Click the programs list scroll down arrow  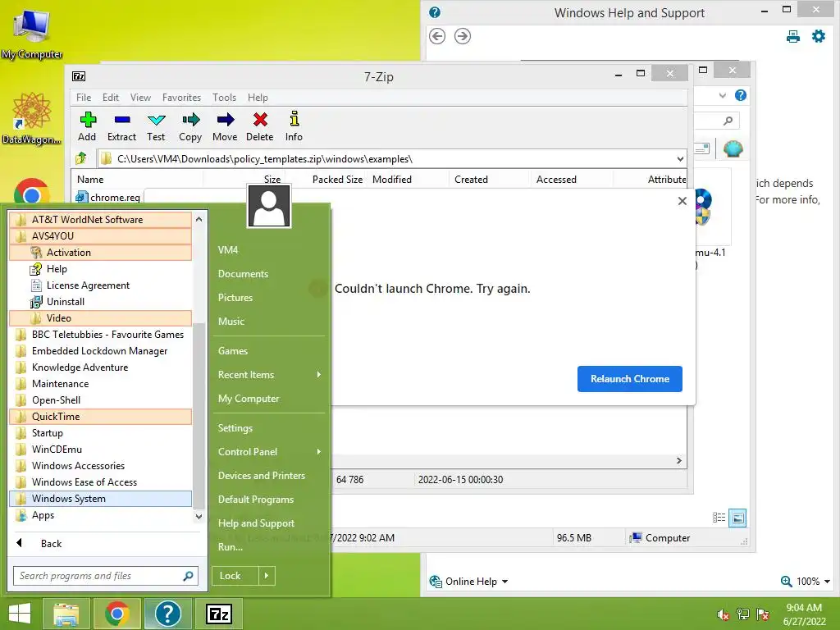pos(199,517)
